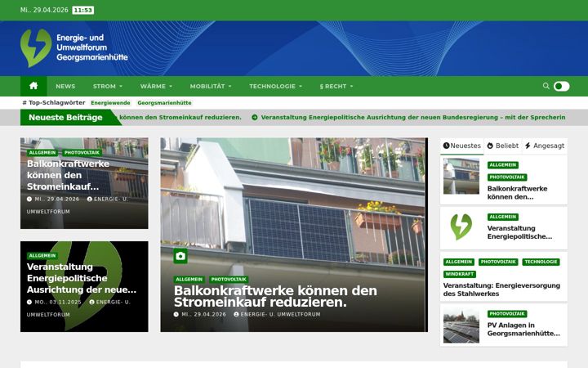Open sidebar article Balkonkraftwerke können den…
The image size is (588, 368).
click(x=517, y=193)
